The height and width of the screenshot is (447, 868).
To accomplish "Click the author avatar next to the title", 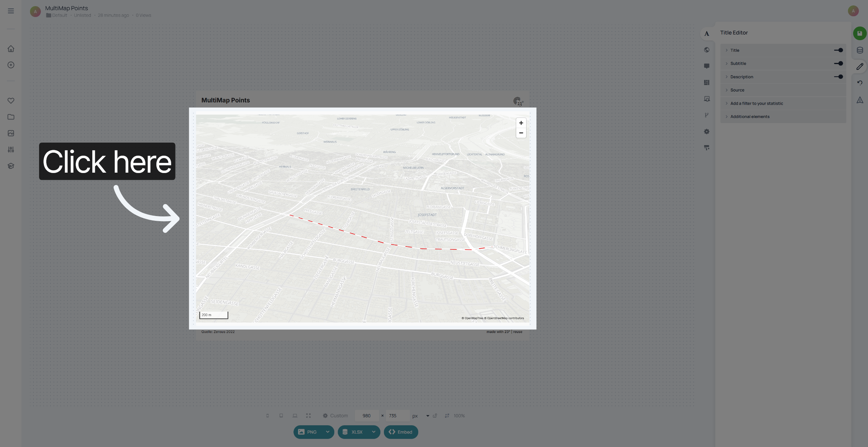I will (x=35, y=12).
